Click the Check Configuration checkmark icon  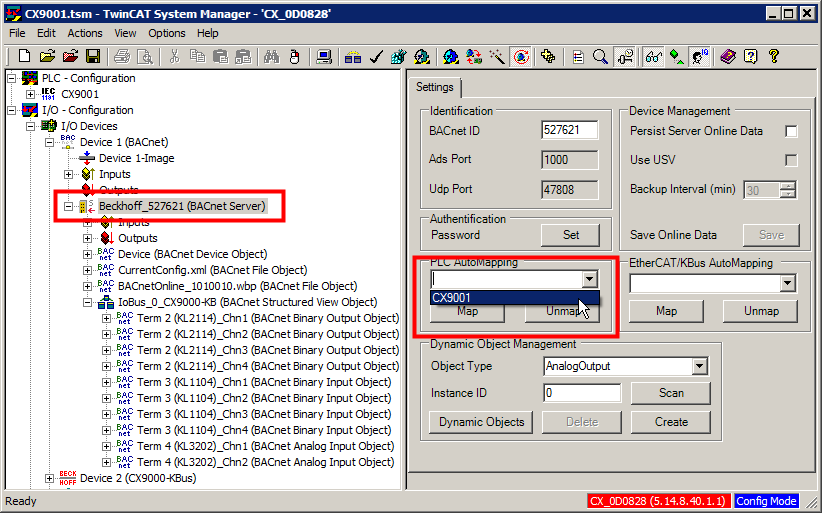coord(376,56)
